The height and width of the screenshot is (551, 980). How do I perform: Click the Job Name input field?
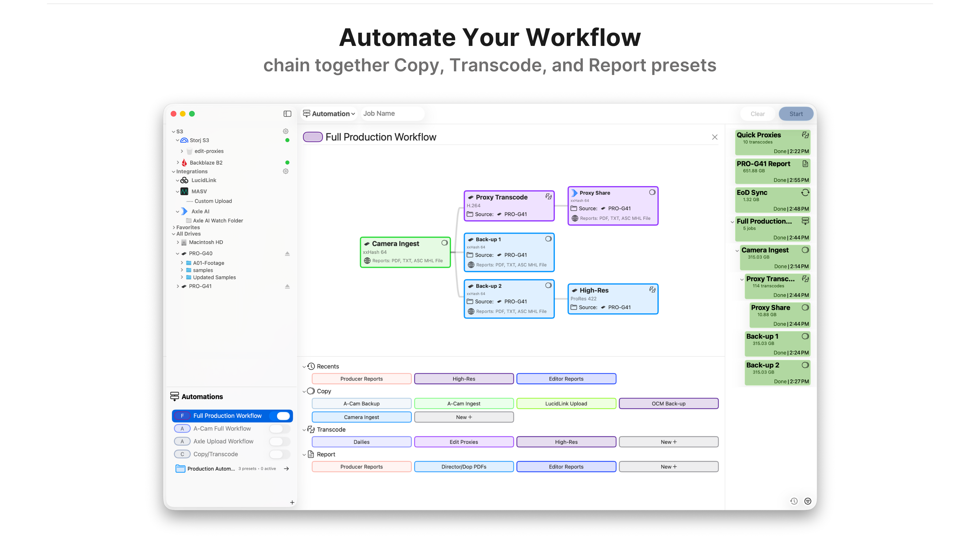point(392,114)
